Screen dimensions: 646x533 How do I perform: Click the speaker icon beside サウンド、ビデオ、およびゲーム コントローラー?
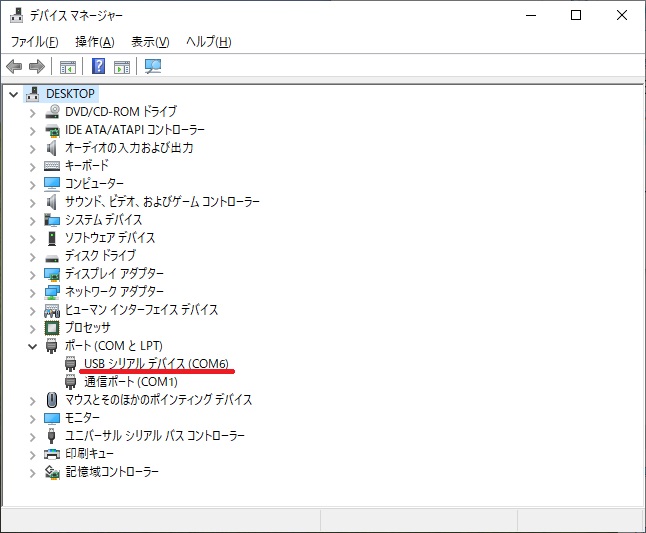tap(51, 202)
